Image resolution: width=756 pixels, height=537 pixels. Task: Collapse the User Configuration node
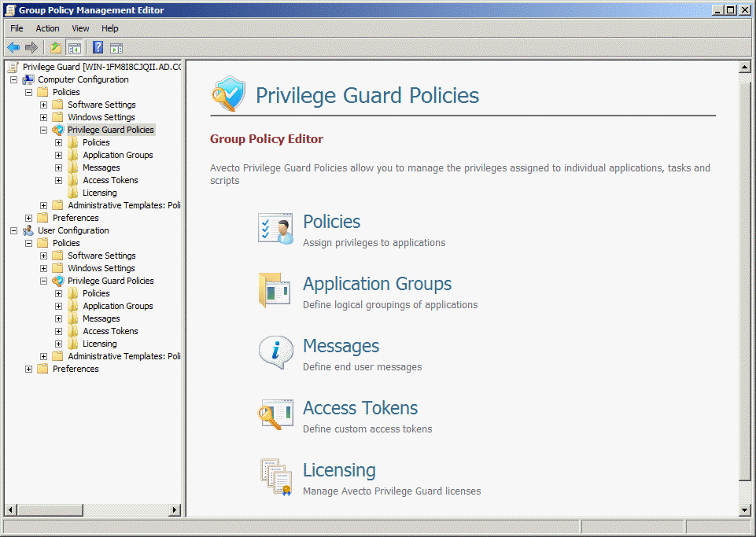[x=14, y=230]
